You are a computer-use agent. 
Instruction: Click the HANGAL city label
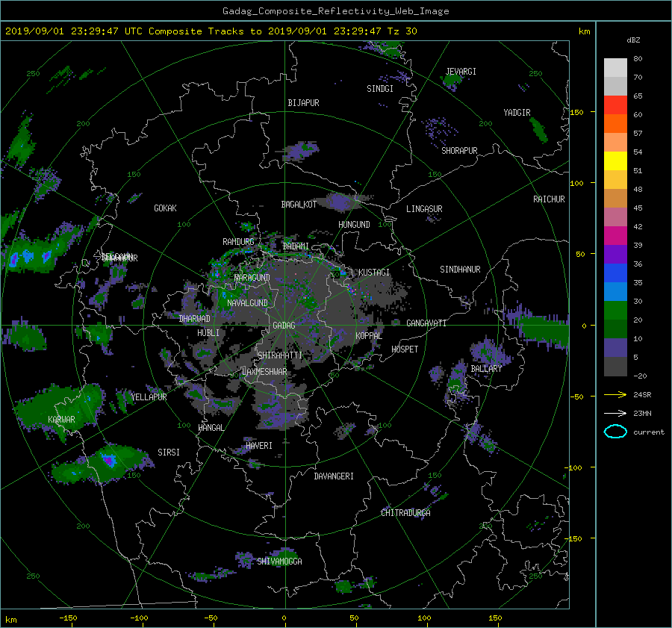point(211,428)
